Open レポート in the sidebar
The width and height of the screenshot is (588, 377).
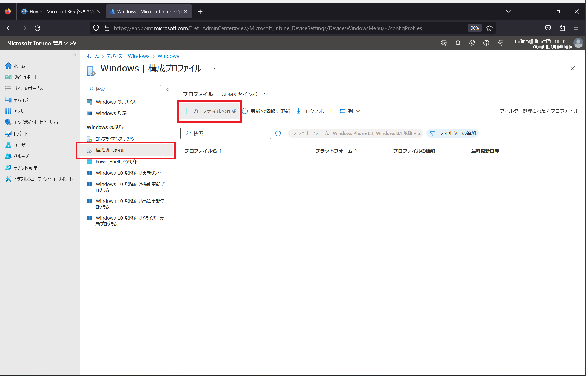17,134
